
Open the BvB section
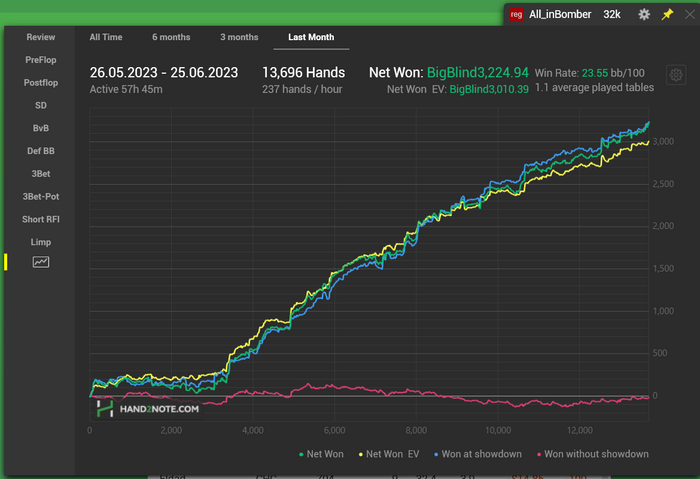tap(41, 128)
